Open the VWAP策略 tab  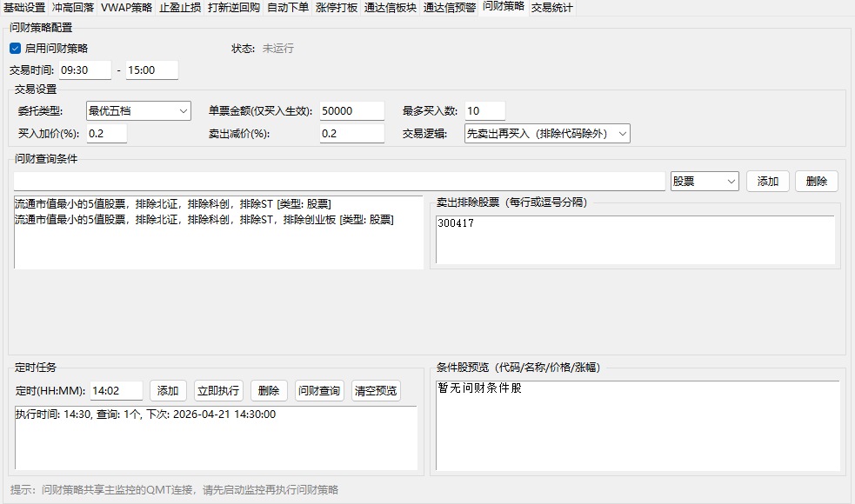coord(126,8)
